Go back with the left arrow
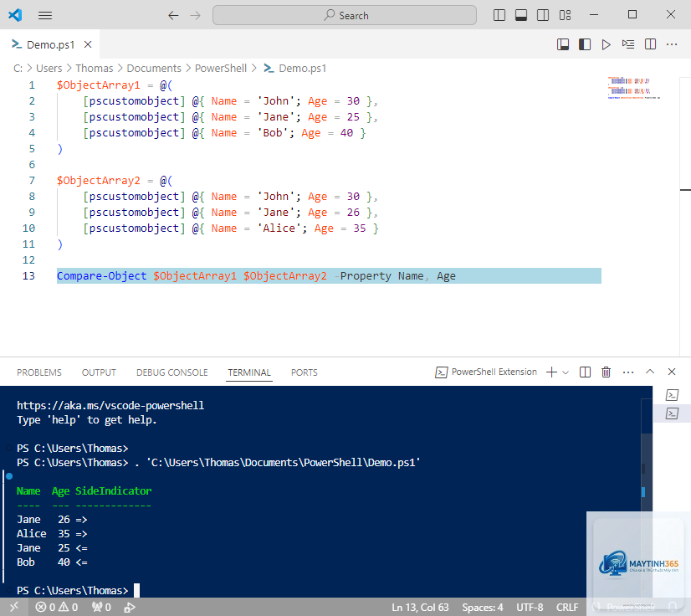 [173, 15]
